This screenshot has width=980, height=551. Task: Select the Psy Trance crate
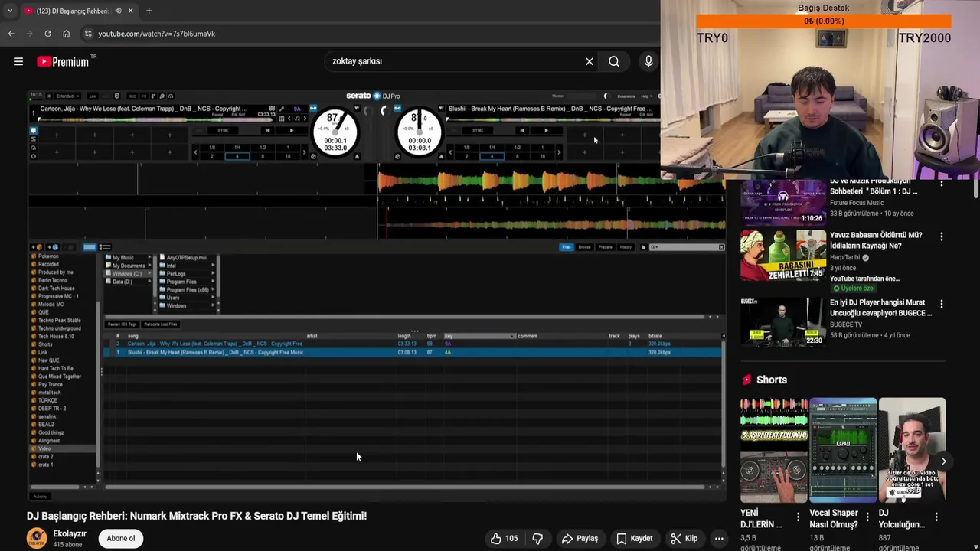click(x=51, y=384)
